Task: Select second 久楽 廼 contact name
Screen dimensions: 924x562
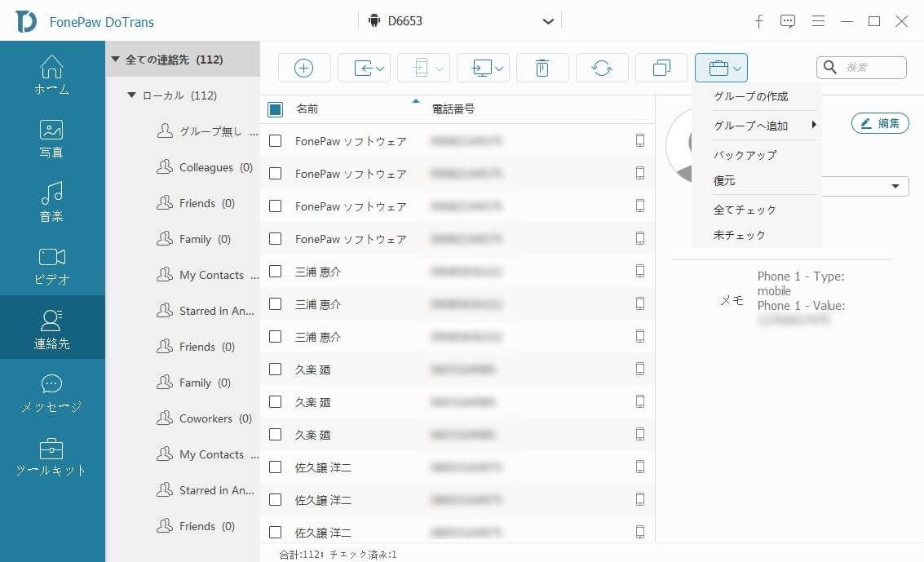Action: (x=312, y=402)
